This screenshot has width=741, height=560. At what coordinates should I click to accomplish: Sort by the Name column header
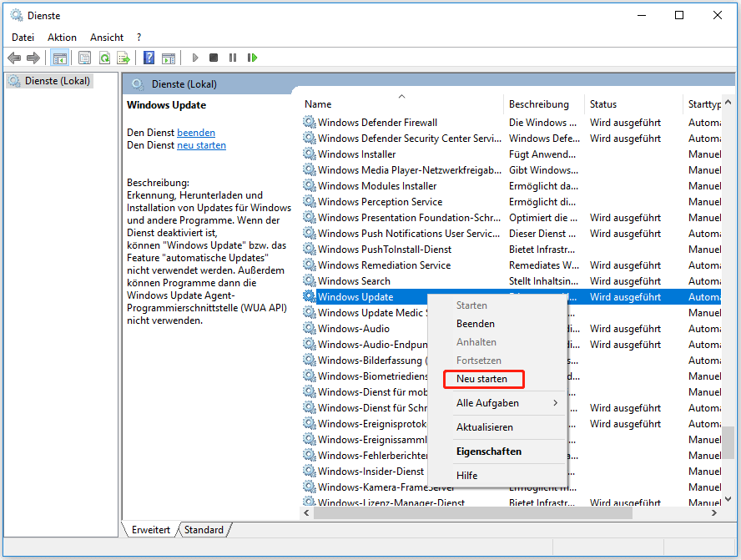(401, 104)
